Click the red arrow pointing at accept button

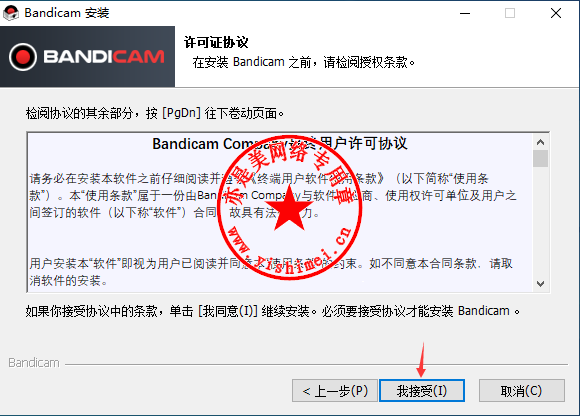[x=422, y=360]
